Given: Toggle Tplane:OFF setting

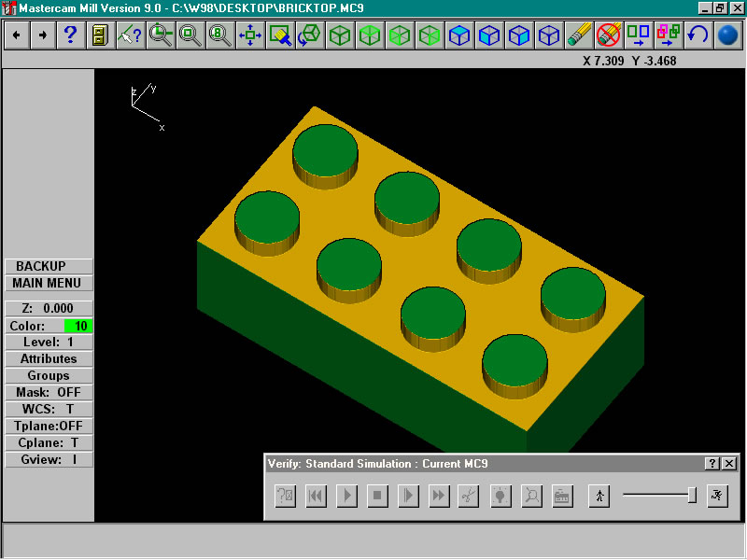Looking at the screenshot, I should pyautogui.click(x=49, y=427).
